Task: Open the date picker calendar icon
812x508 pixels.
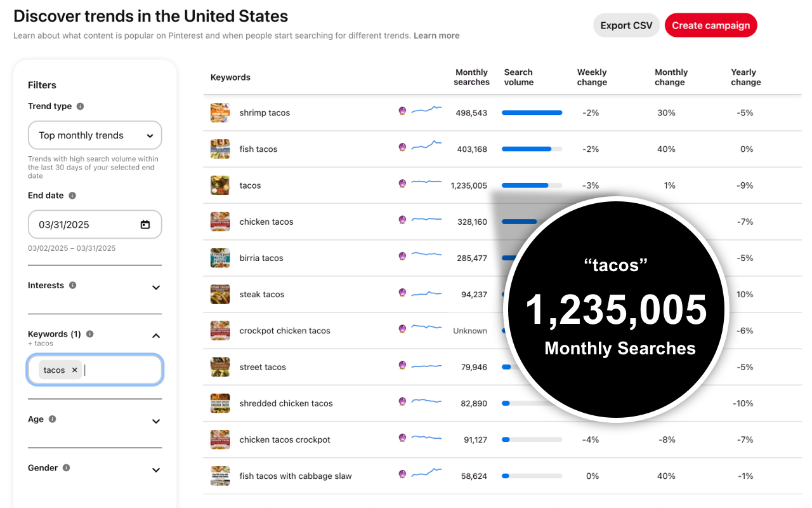Action: pyautogui.click(x=145, y=224)
